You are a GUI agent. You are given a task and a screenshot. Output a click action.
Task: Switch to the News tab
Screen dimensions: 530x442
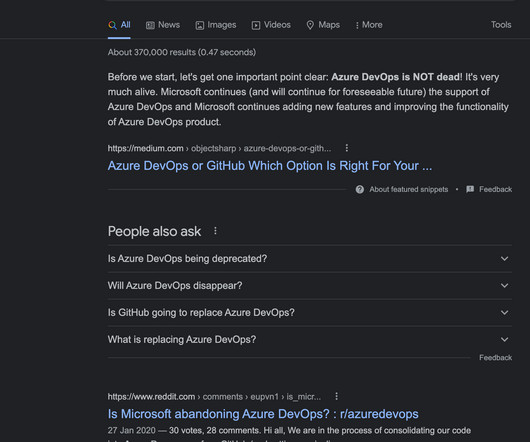tap(163, 25)
